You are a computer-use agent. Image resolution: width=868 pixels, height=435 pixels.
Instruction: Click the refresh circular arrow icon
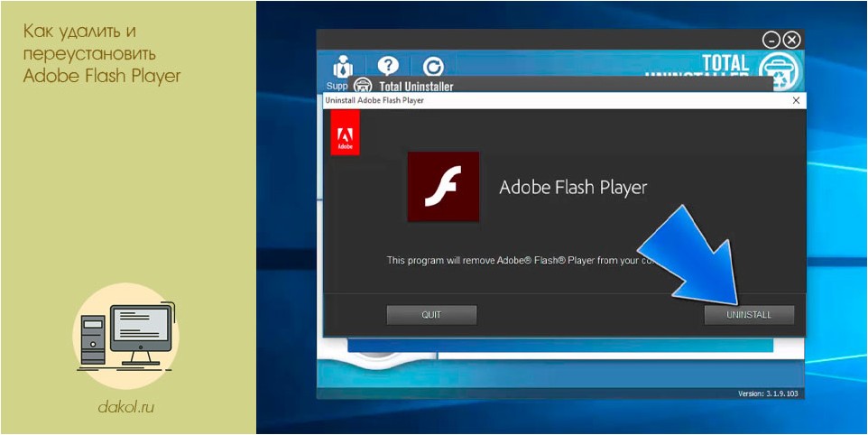[433, 67]
